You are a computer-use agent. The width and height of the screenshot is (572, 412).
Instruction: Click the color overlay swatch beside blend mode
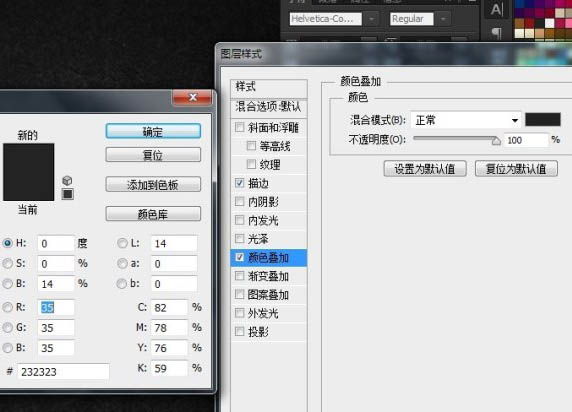tap(542, 119)
